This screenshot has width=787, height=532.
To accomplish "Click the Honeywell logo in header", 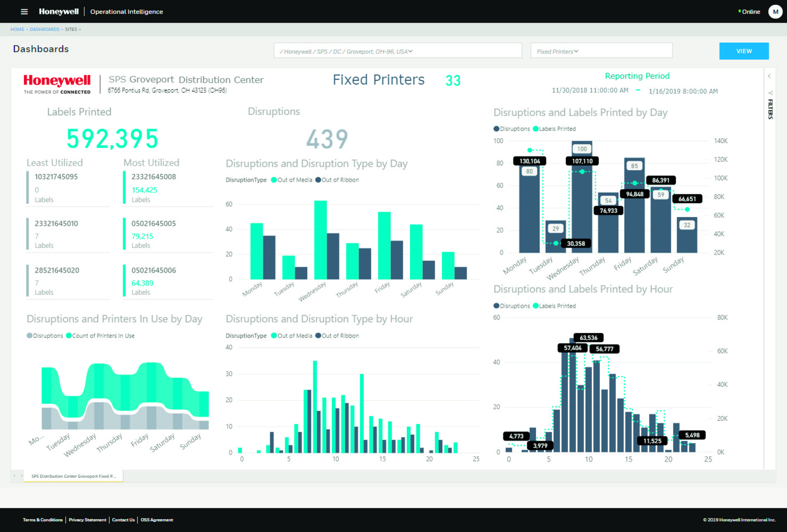I will click(59, 11).
